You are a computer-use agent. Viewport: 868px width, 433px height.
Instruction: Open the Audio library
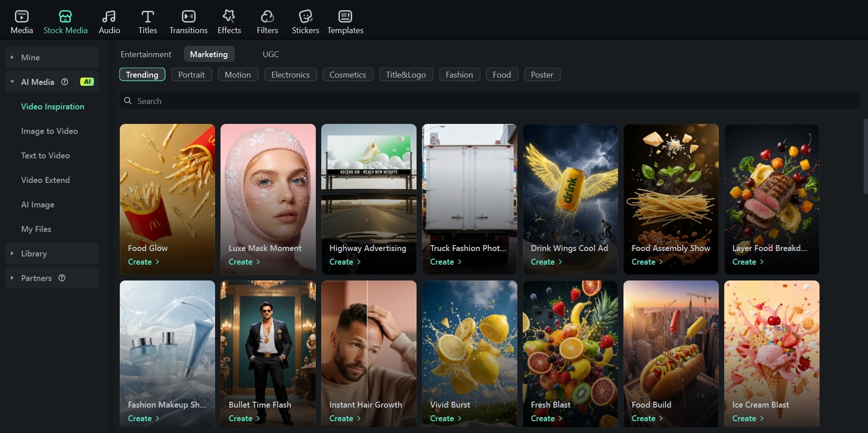point(109,20)
